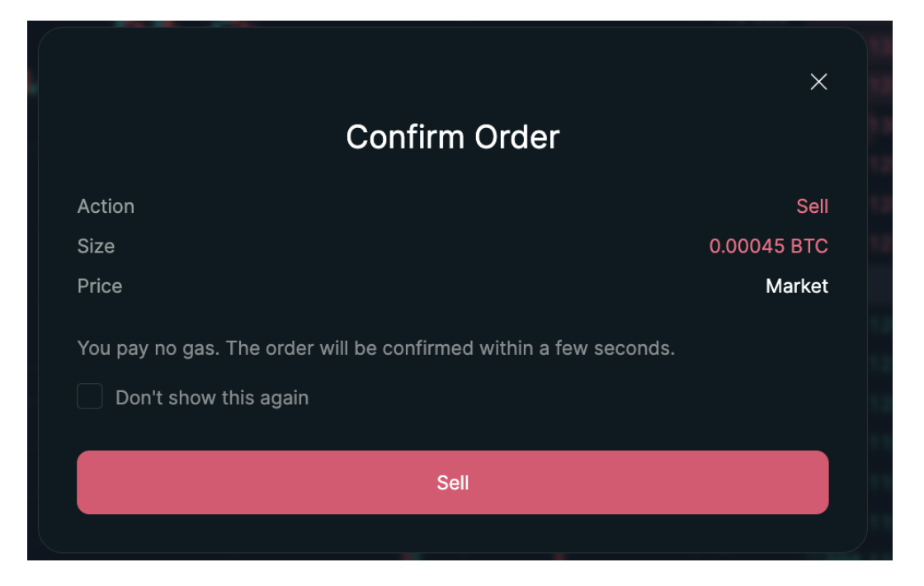Select the Action row label
This screenshot has width=924, height=586.
[x=106, y=206]
